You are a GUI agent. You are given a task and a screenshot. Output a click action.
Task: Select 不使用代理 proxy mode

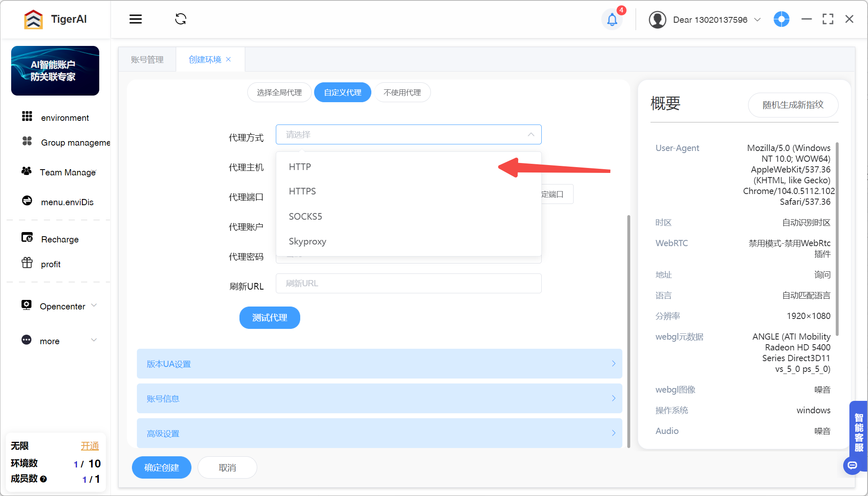pyautogui.click(x=402, y=92)
